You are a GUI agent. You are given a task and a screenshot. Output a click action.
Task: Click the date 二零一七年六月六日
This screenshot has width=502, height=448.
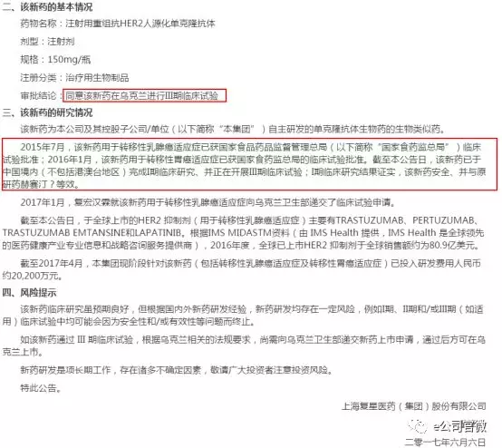coord(445,443)
